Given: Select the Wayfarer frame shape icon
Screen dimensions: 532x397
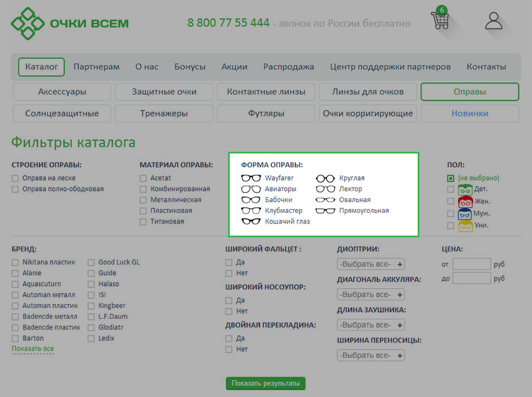Looking at the screenshot, I should 251,178.
